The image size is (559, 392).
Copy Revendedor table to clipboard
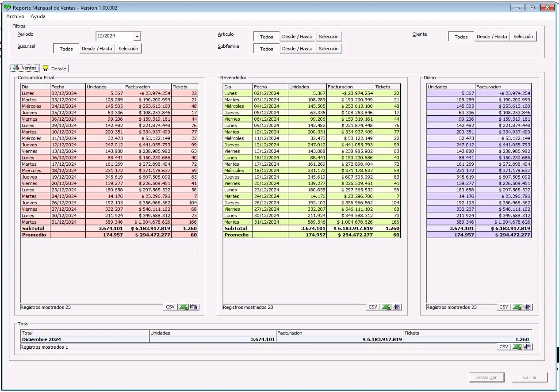pos(396,307)
